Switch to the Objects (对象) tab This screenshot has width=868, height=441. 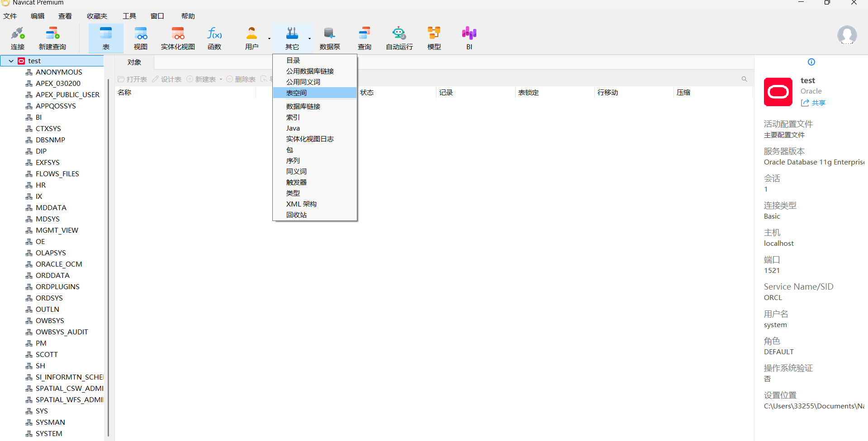tap(134, 62)
